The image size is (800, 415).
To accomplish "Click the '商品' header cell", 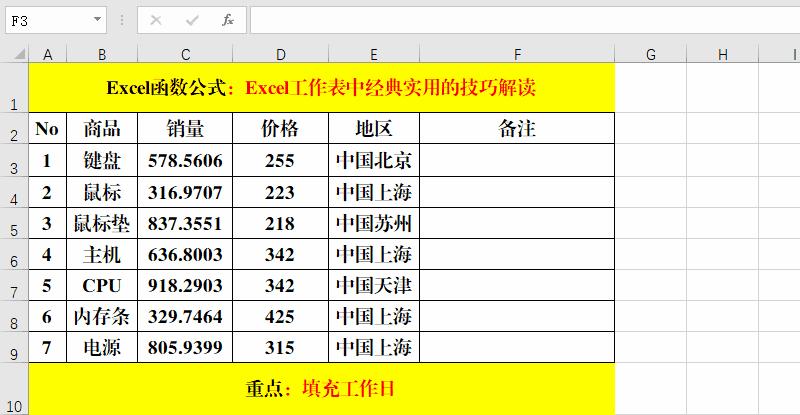I will [x=102, y=128].
